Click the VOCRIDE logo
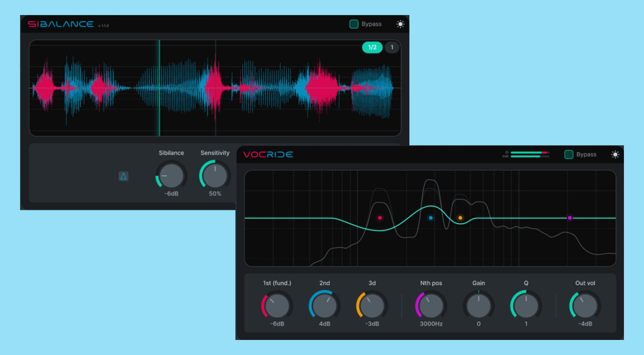This screenshot has width=644, height=355. tap(268, 155)
